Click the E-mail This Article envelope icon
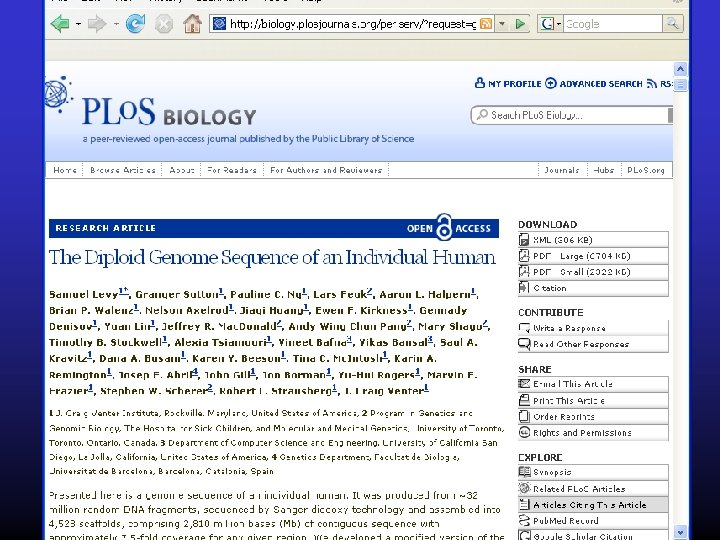Screen dimensions: 720x540 pyautogui.click(x=524, y=383)
